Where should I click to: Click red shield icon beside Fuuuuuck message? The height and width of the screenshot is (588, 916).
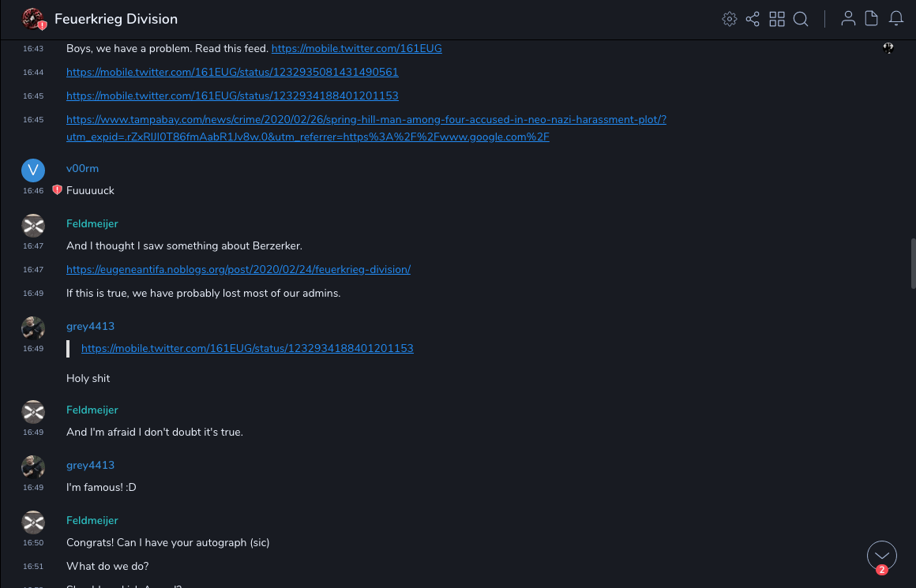point(57,190)
